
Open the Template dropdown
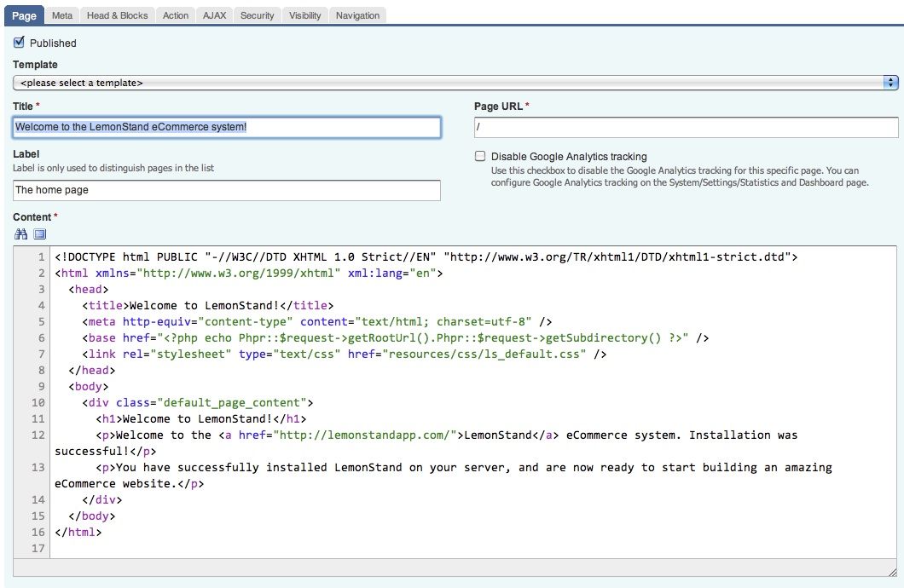(426, 83)
